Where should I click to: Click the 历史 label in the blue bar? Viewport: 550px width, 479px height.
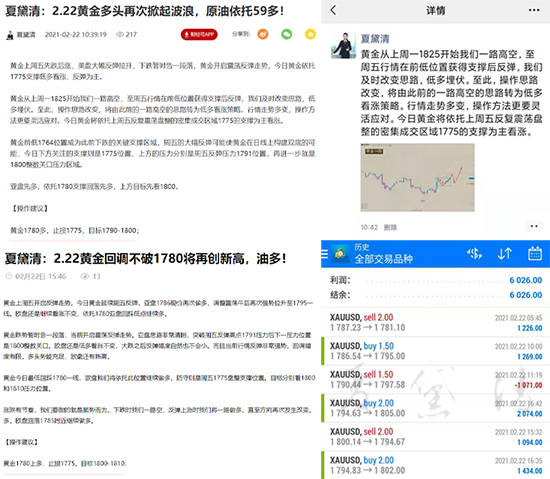361,247
